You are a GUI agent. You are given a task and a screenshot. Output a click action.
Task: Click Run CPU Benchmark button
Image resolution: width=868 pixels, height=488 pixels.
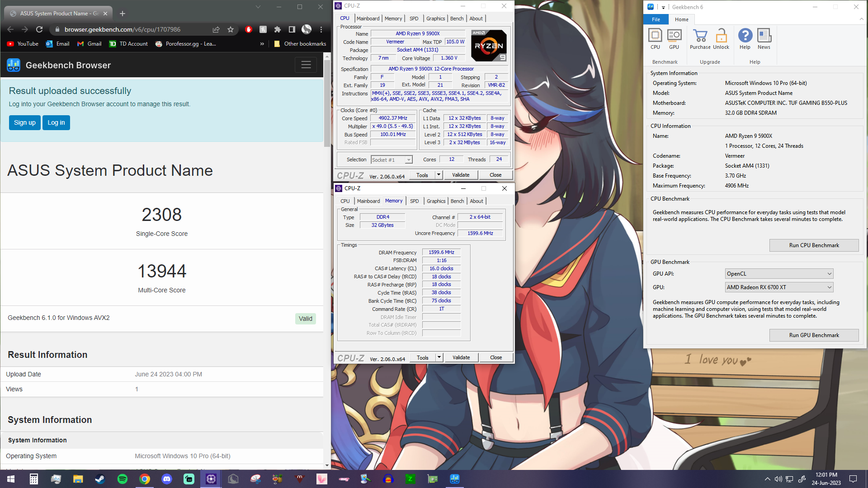(x=814, y=245)
